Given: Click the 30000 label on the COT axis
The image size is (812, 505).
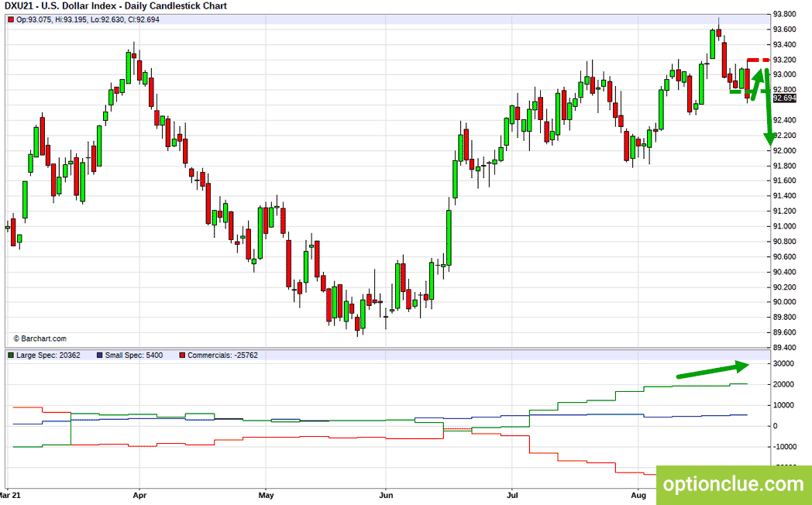Looking at the screenshot, I should point(783,364).
